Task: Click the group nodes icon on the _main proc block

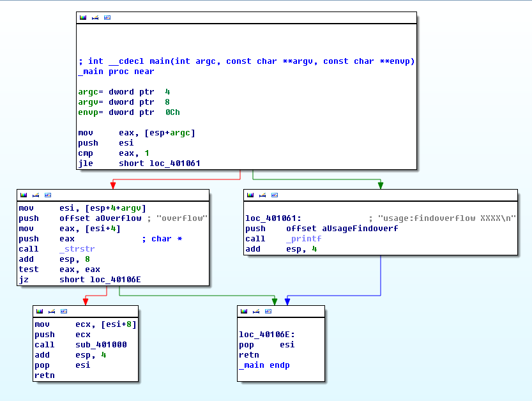Action: pos(107,17)
